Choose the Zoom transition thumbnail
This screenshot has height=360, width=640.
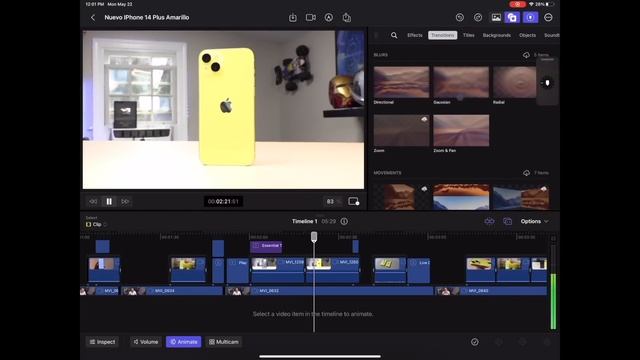[401, 131]
